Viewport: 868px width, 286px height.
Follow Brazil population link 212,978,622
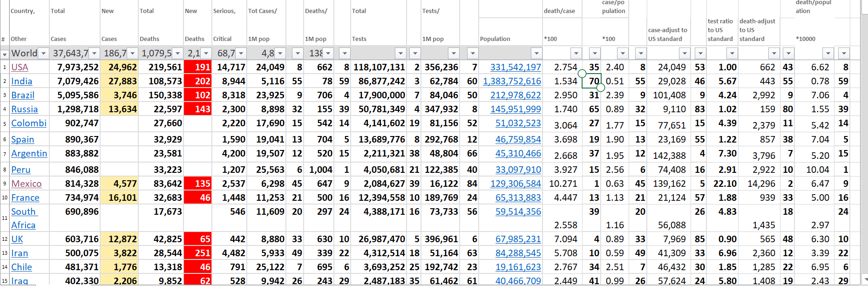pos(515,95)
